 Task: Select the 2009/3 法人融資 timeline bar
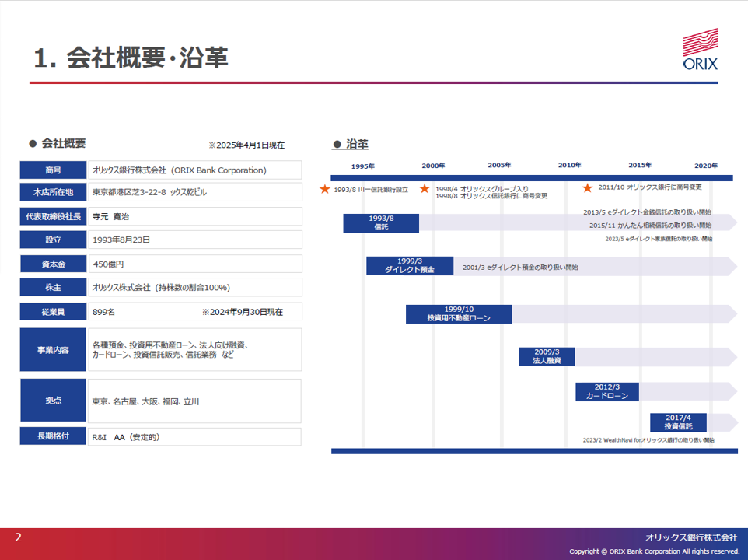[x=547, y=357]
